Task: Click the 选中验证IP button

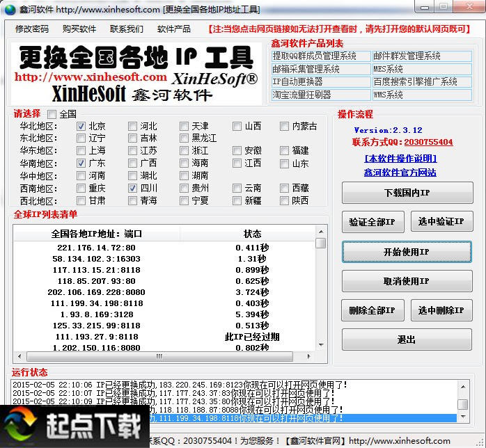Action: (x=441, y=221)
